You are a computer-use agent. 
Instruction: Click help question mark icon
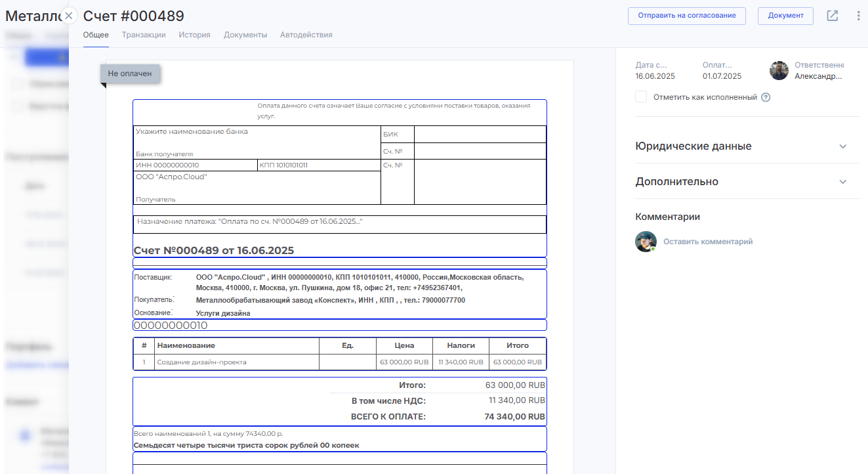point(765,97)
